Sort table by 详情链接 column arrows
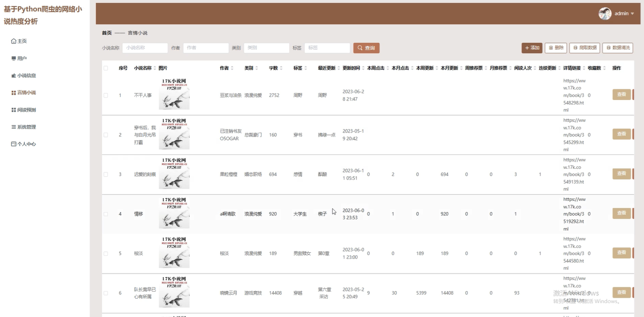 click(584, 68)
